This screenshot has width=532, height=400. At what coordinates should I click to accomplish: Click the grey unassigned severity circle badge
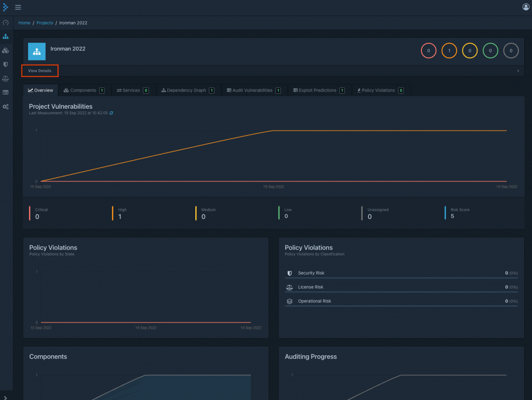click(511, 50)
